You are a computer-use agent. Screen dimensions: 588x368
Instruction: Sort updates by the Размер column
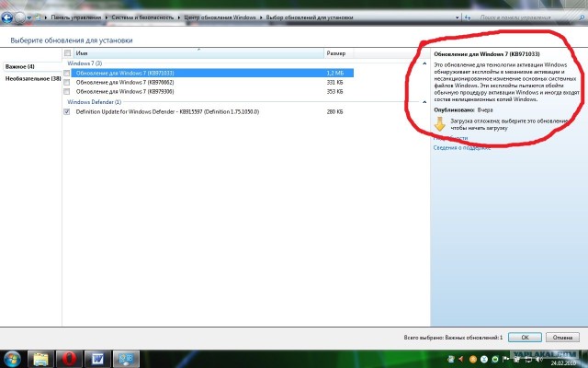point(338,53)
